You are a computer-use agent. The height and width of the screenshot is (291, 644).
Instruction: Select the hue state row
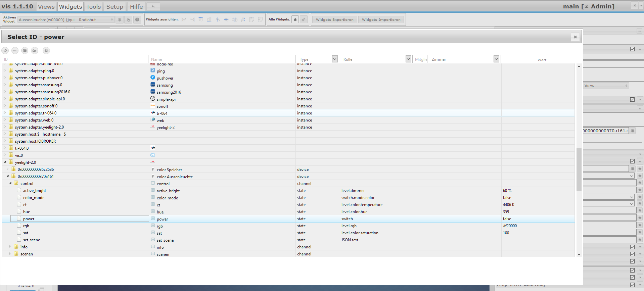tap(288, 211)
